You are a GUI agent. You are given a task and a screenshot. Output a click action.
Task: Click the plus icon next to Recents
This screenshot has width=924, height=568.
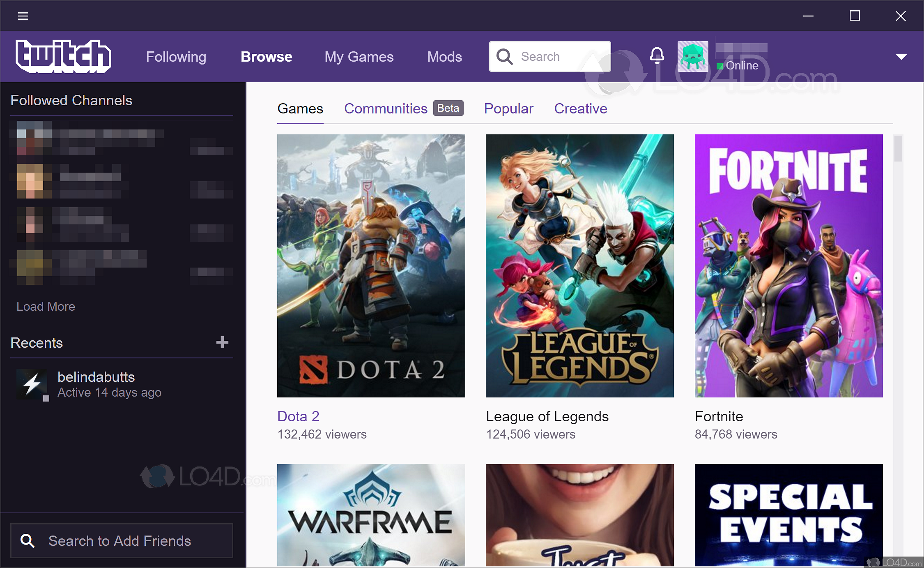pyautogui.click(x=222, y=342)
